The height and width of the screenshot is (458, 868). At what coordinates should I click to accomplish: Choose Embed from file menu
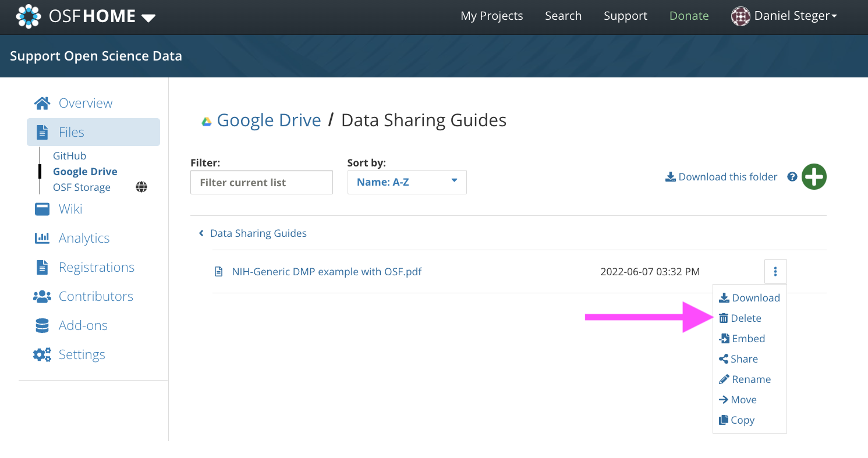742,339
